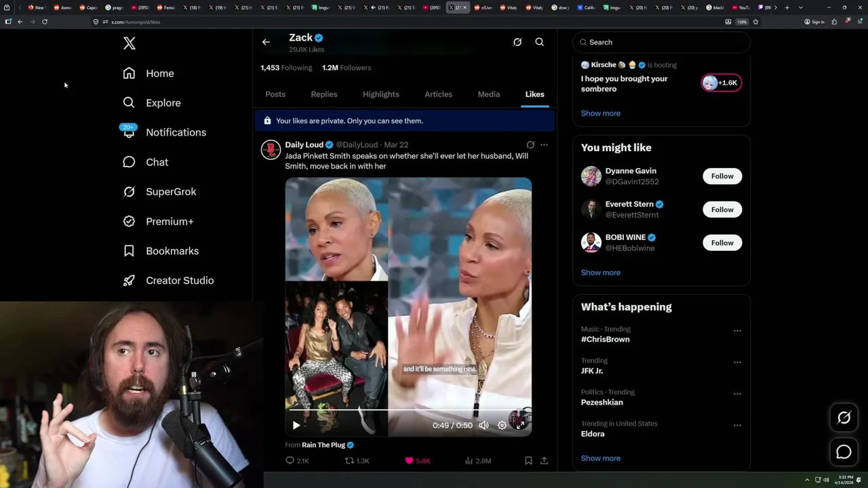
Task: Bookmark this page with the star icon
Action: [755, 22]
